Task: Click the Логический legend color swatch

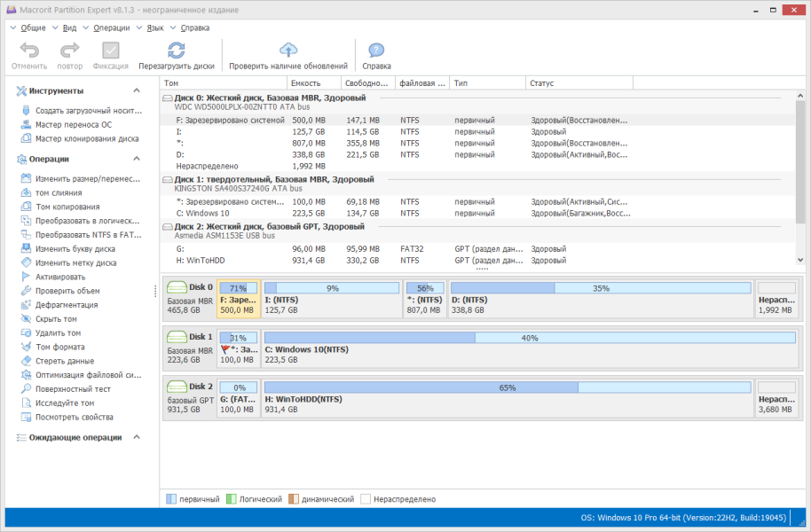Action: 232,499
